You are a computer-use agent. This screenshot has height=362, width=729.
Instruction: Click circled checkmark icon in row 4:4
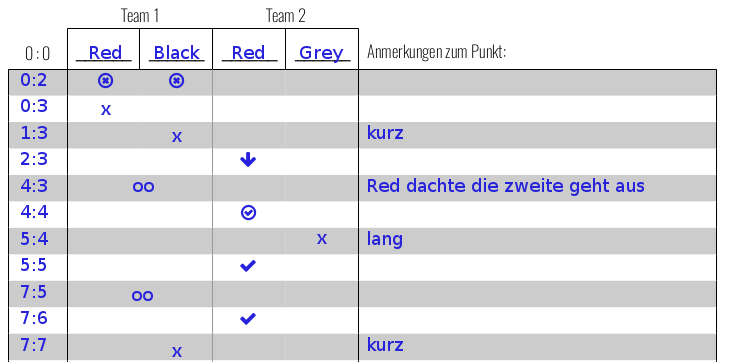coord(249,213)
